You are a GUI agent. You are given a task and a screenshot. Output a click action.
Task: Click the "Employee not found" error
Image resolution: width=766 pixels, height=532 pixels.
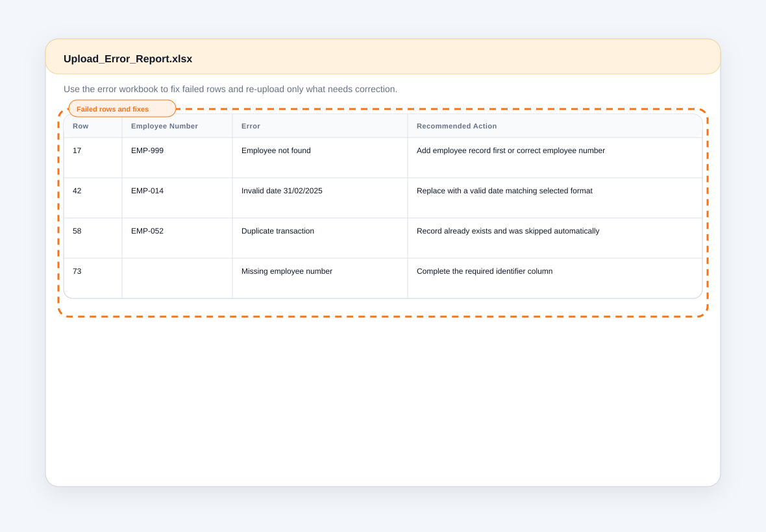pyautogui.click(x=276, y=151)
